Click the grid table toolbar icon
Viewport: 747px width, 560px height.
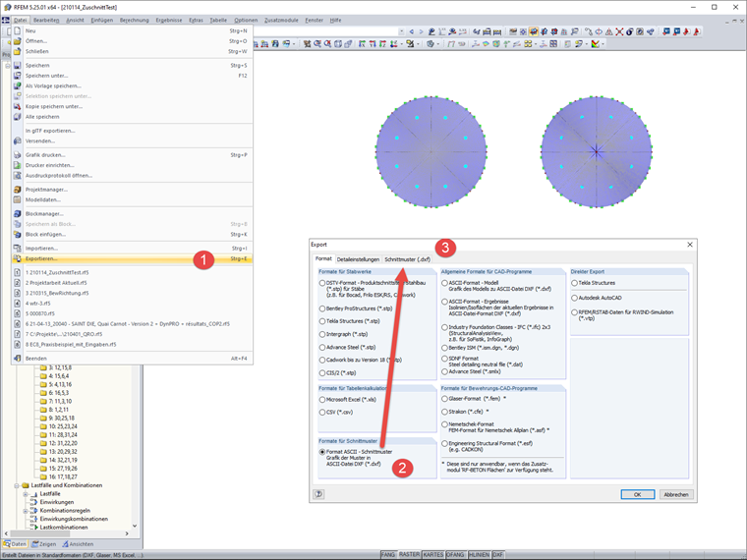pos(553,44)
